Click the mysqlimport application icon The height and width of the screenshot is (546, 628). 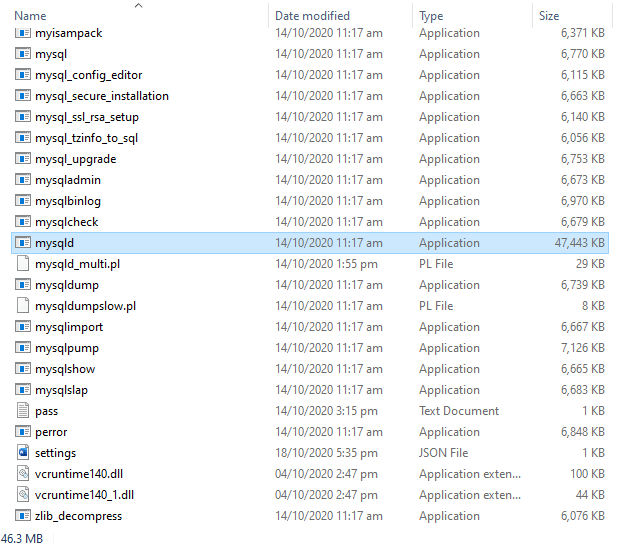pos(23,326)
